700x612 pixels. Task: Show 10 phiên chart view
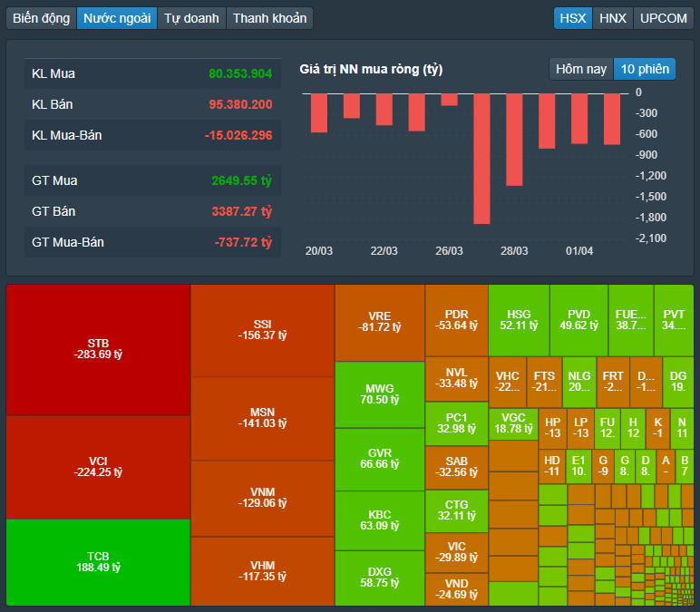tap(645, 69)
